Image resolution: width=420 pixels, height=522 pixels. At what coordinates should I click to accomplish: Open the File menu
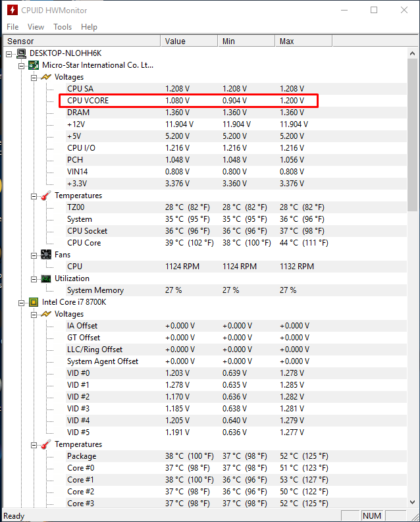tap(13, 26)
